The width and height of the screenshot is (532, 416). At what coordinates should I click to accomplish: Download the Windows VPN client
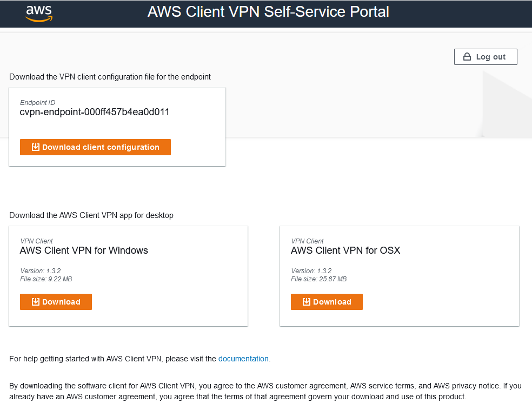click(56, 302)
